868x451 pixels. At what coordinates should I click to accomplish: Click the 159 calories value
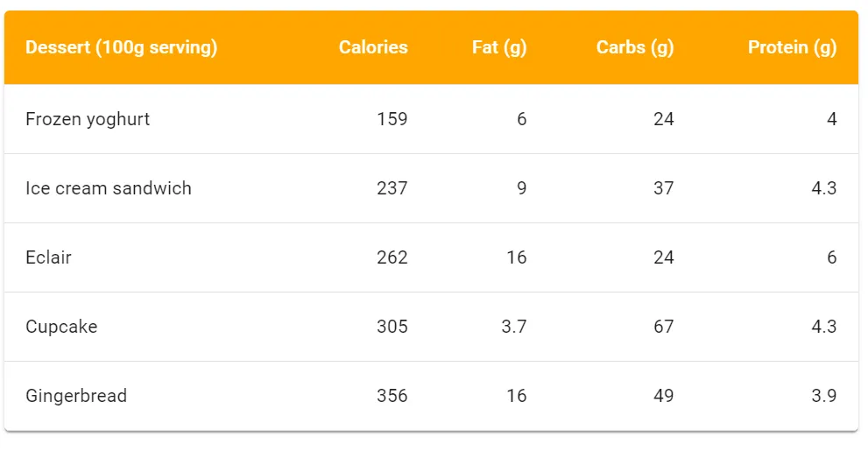(x=392, y=119)
